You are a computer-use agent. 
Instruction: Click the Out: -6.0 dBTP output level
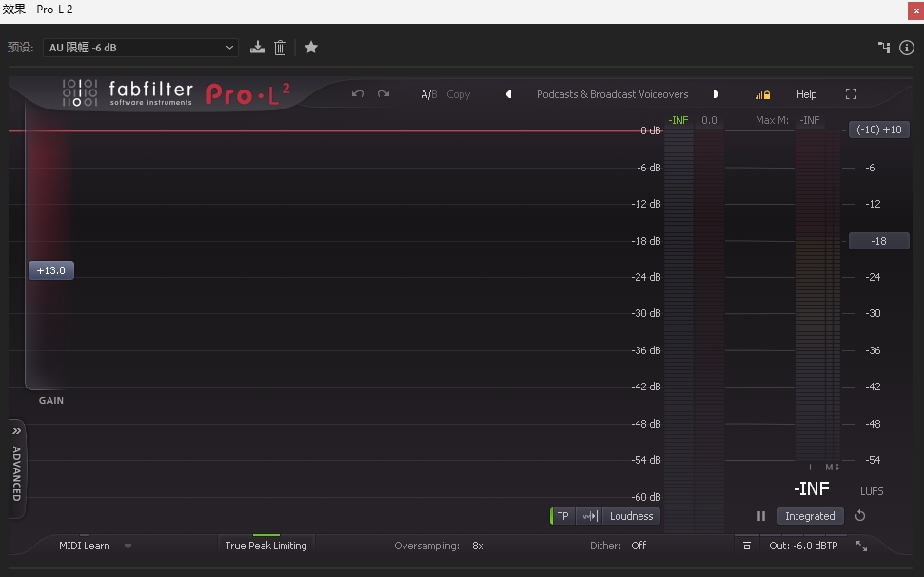click(x=803, y=546)
